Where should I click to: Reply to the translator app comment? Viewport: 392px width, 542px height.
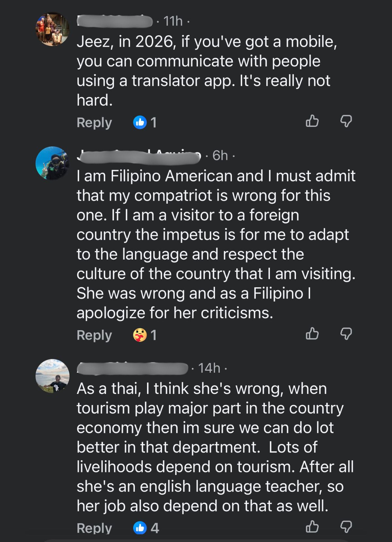94,123
